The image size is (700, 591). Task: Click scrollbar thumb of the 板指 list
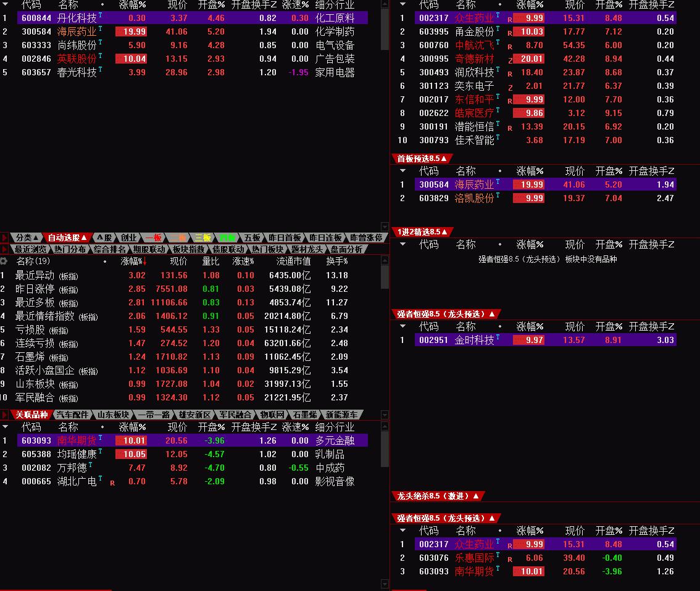coord(385,277)
